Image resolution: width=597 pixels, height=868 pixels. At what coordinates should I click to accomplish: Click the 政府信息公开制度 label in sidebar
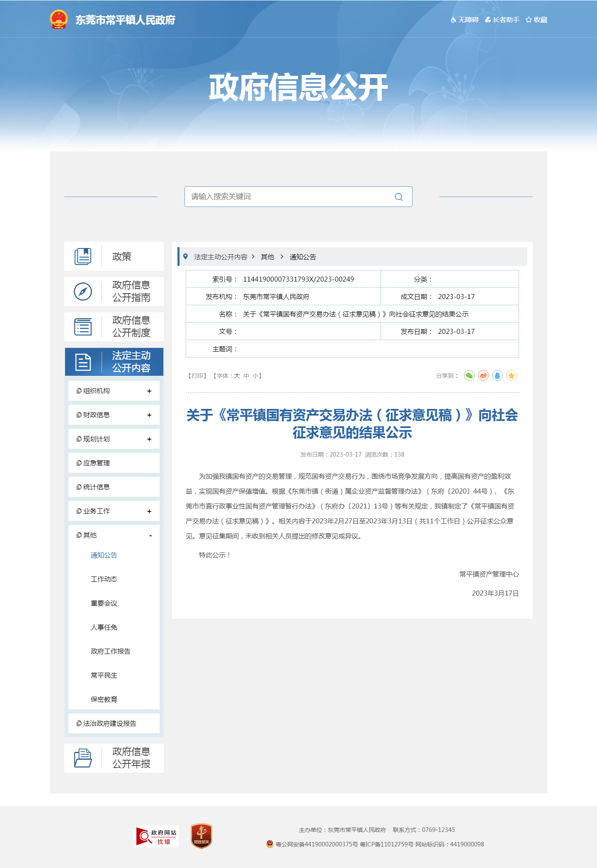131,327
